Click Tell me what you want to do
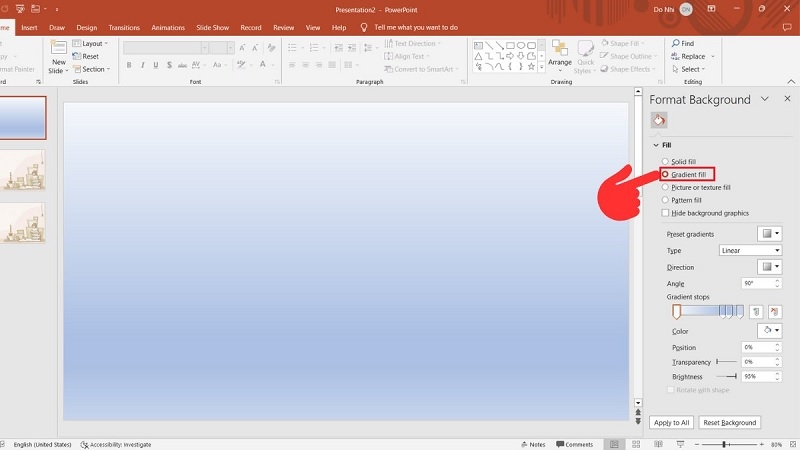 tap(416, 28)
